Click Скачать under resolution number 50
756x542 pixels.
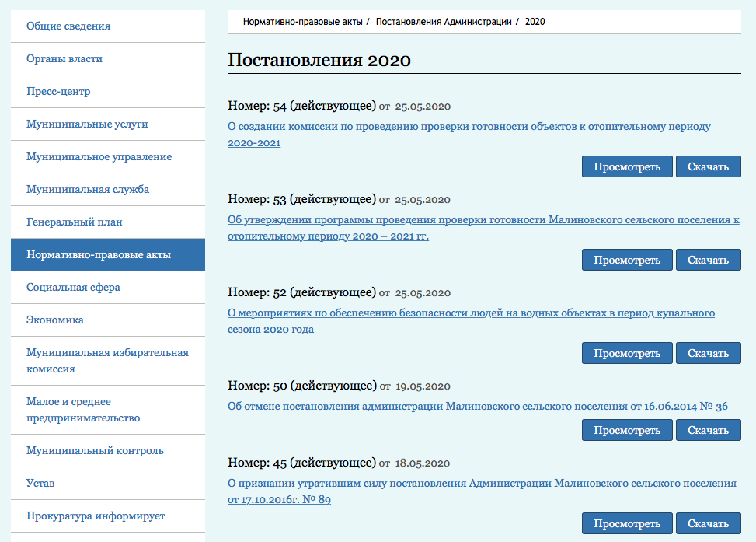click(x=709, y=430)
